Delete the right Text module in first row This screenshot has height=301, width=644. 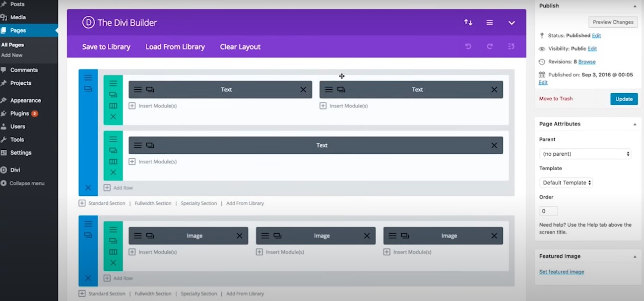tap(494, 90)
